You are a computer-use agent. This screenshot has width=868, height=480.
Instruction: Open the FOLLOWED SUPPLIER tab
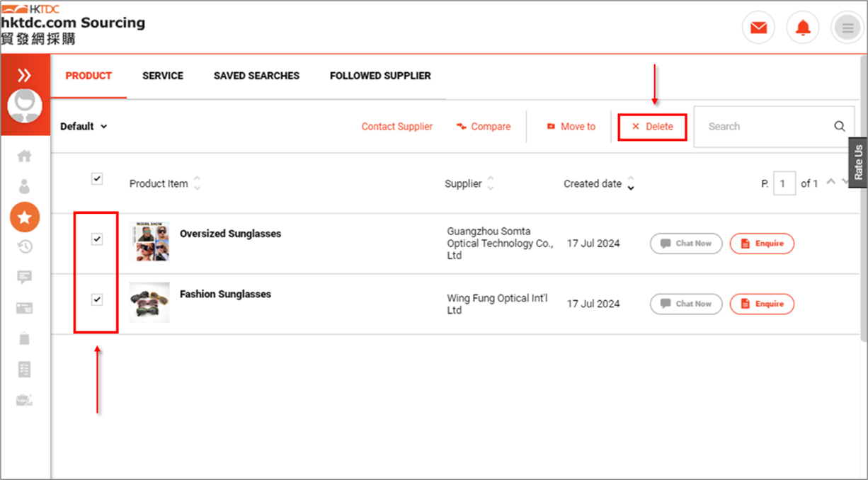[380, 76]
